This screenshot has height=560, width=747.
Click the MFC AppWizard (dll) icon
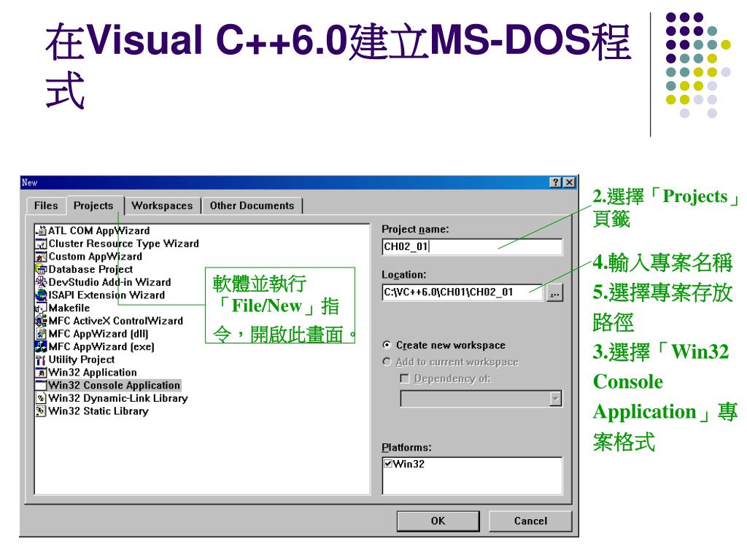[x=42, y=334]
